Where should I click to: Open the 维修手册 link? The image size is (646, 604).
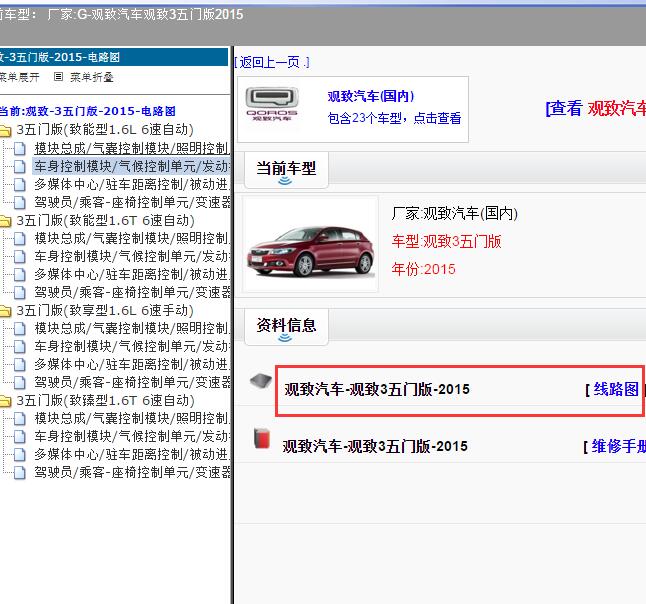(619, 446)
